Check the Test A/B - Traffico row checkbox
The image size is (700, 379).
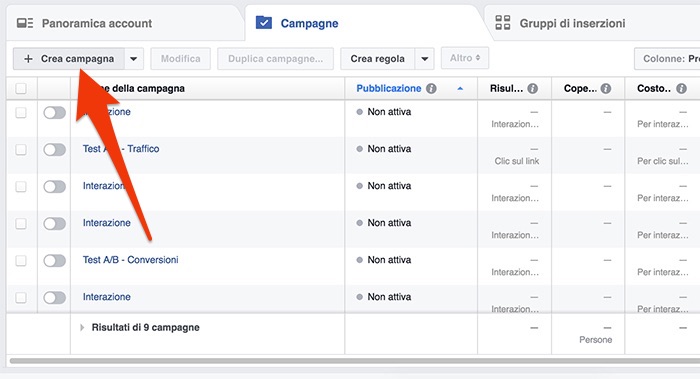(21, 150)
